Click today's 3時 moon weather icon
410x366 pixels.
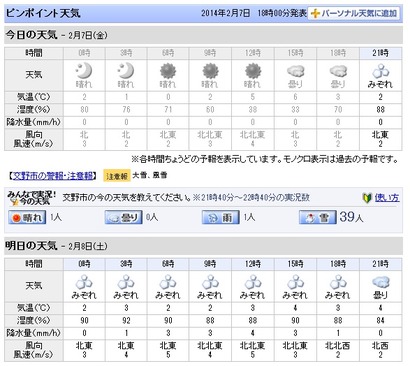(126, 70)
